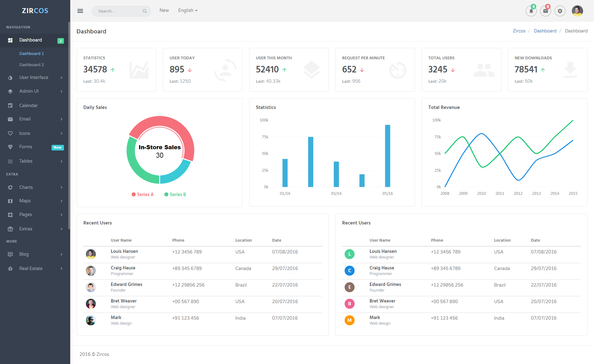594x364 pixels.
Task: Click the user profile avatar in header
Action: pyautogui.click(x=577, y=11)
